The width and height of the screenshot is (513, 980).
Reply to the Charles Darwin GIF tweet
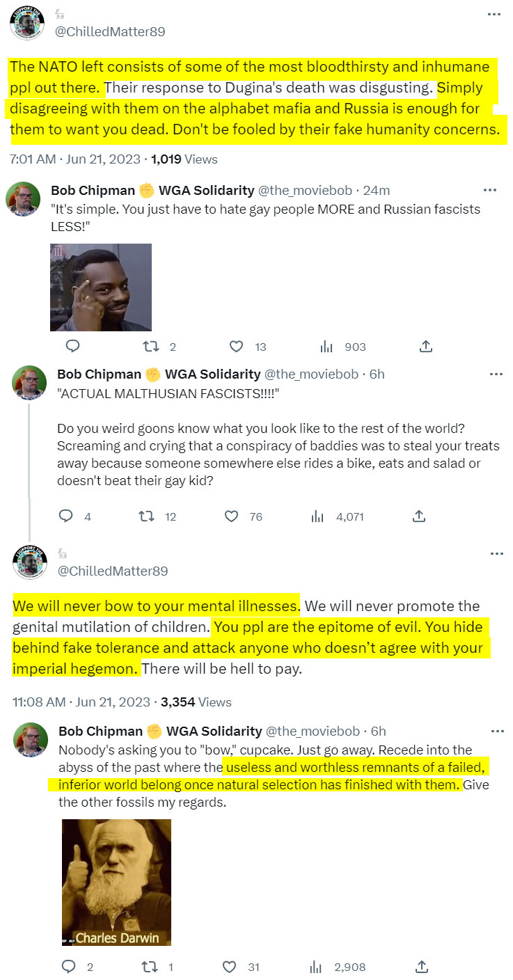pyautogui.click(x=69, y=967)
